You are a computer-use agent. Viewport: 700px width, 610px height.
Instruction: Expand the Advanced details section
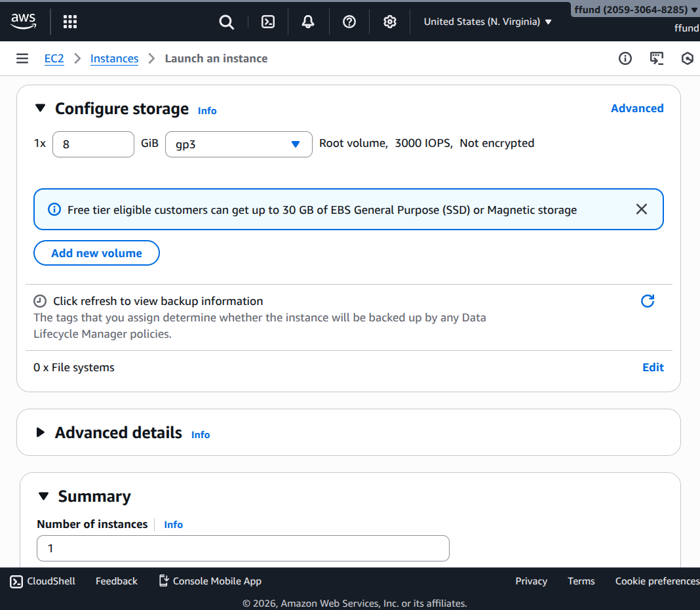41,432
